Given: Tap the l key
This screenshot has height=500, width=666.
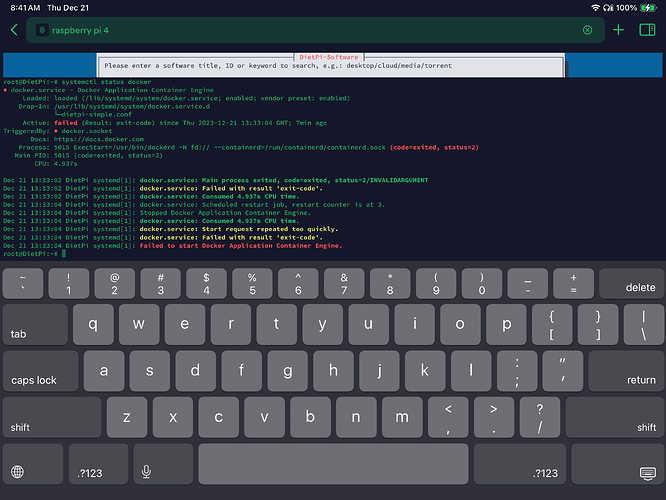Looking at the screenshot, I should 471,371.
